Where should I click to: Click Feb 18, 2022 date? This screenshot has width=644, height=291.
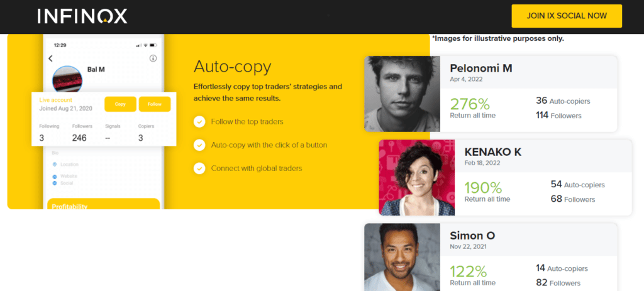click(x=482, y=163)
